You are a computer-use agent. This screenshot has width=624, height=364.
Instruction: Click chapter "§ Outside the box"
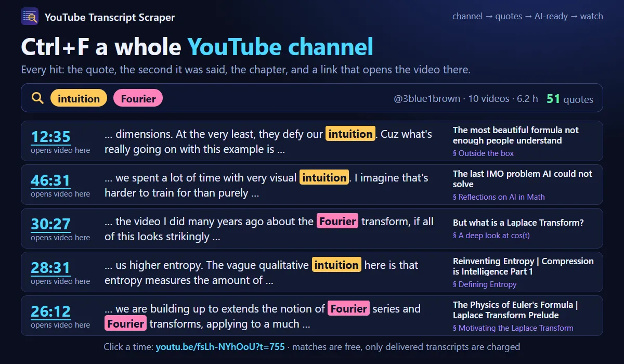pyautogui.click(x=483, y=153)
